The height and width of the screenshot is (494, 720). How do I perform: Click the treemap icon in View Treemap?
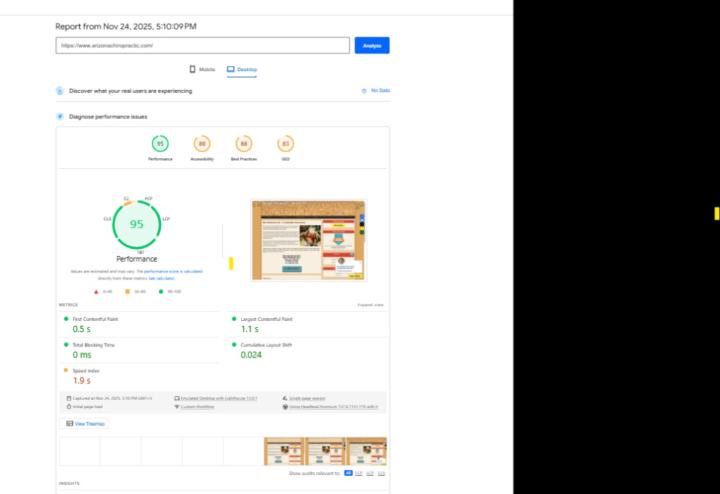pyautogui.click(x=70, y=424)
